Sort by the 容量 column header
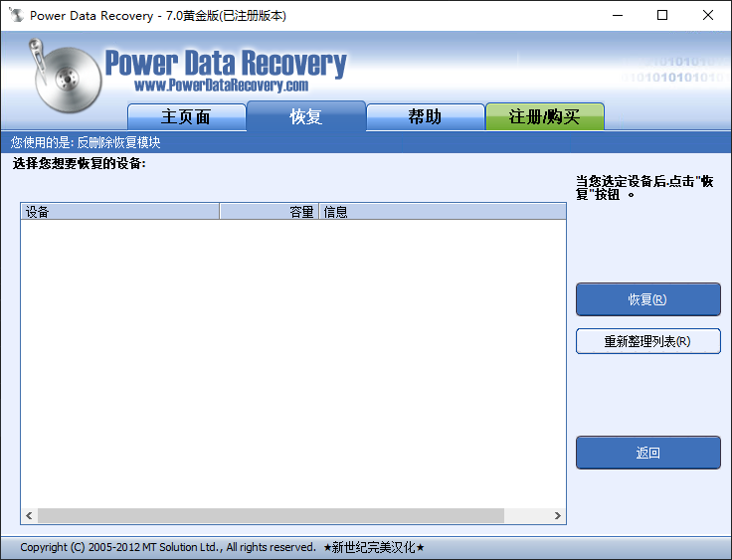Image resolution: width=732 pixels, height=560 pixels. (269, 212)
